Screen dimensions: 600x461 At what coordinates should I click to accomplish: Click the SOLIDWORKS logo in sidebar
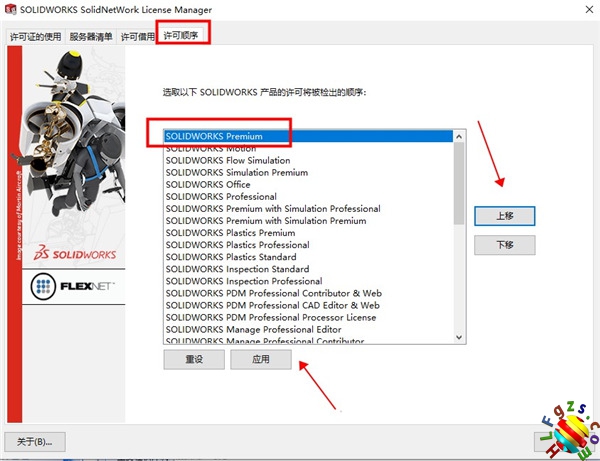click(x=75, y=253)
